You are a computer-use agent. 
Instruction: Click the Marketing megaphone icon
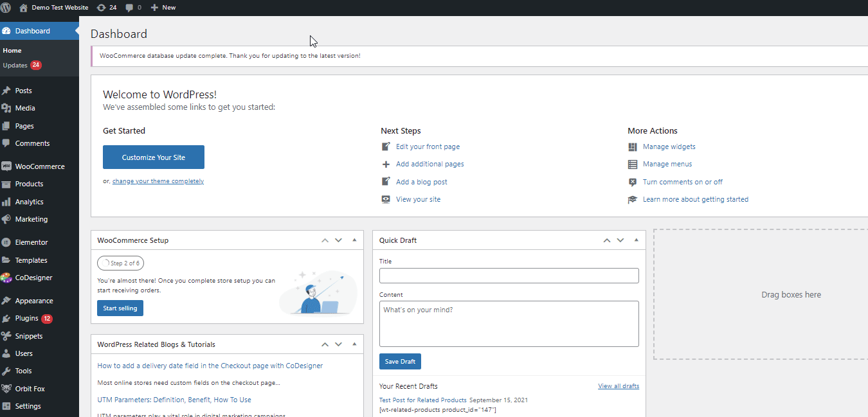pyautogui.click(x=6, y=219)
